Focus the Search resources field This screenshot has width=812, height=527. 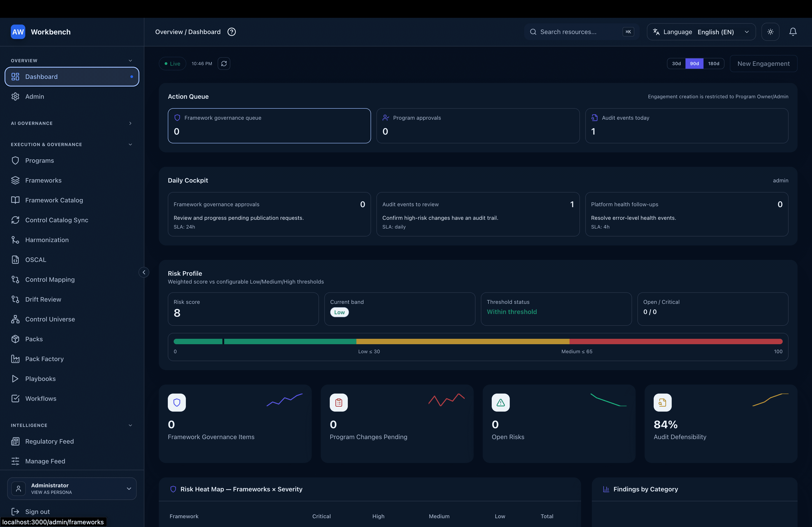(581, 32)
